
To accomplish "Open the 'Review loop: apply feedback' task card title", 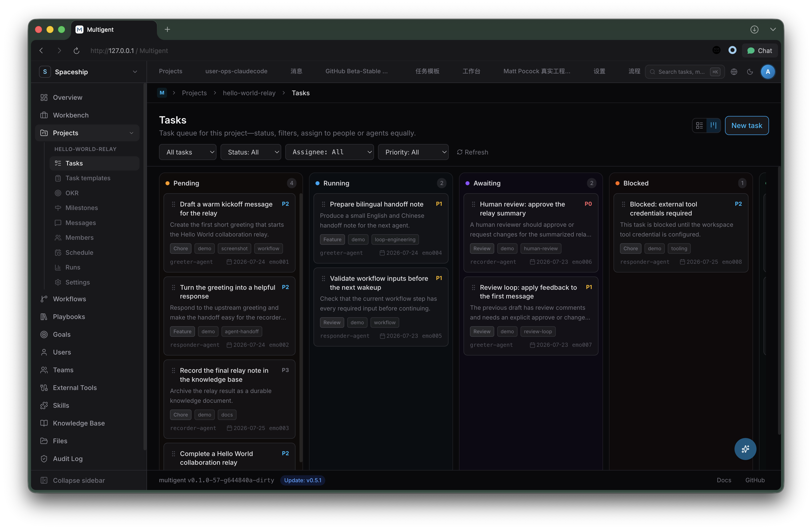I will [528, 292].
